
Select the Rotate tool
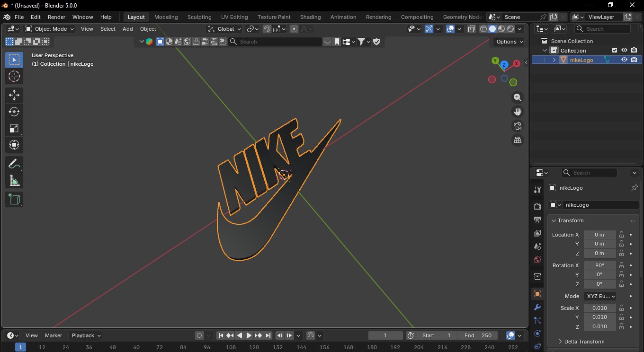coord(14,112)
